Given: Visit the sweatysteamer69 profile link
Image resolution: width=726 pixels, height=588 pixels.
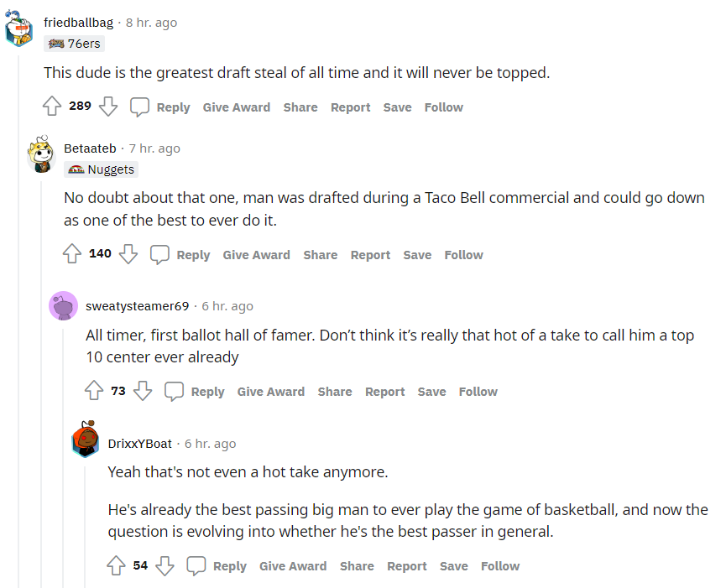Looking at the screenshot, I should click(138, 306).
